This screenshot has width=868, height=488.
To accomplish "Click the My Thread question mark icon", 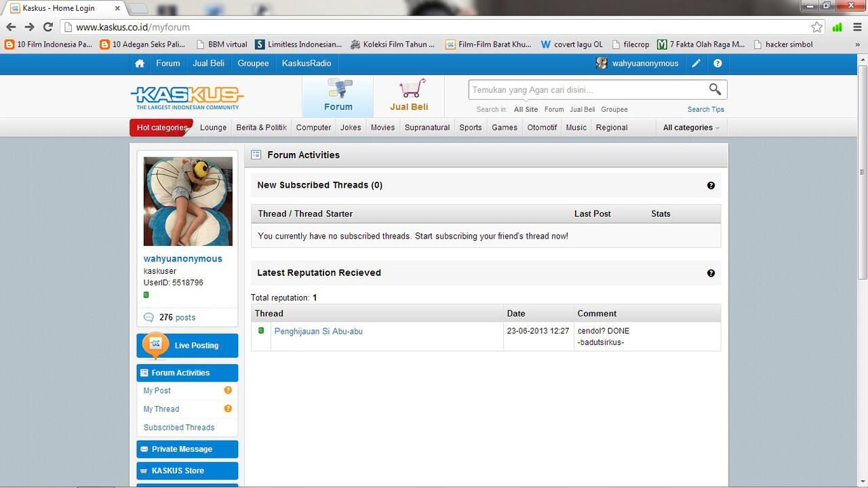I will coord(228,409).
